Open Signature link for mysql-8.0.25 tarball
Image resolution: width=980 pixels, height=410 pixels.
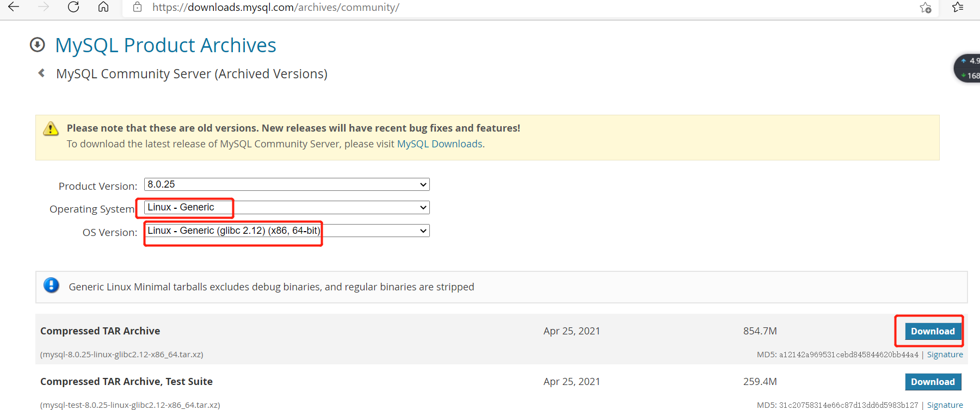[945, 355]
